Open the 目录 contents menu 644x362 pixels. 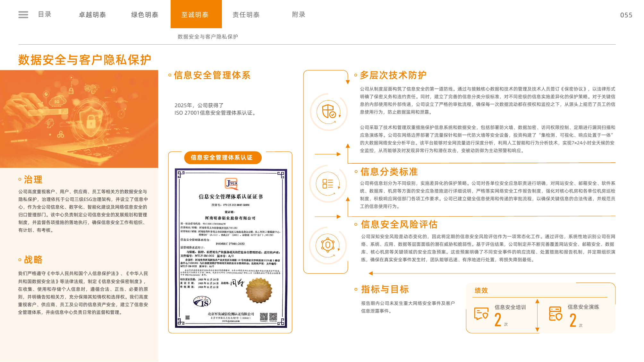(x=45, y=14)
